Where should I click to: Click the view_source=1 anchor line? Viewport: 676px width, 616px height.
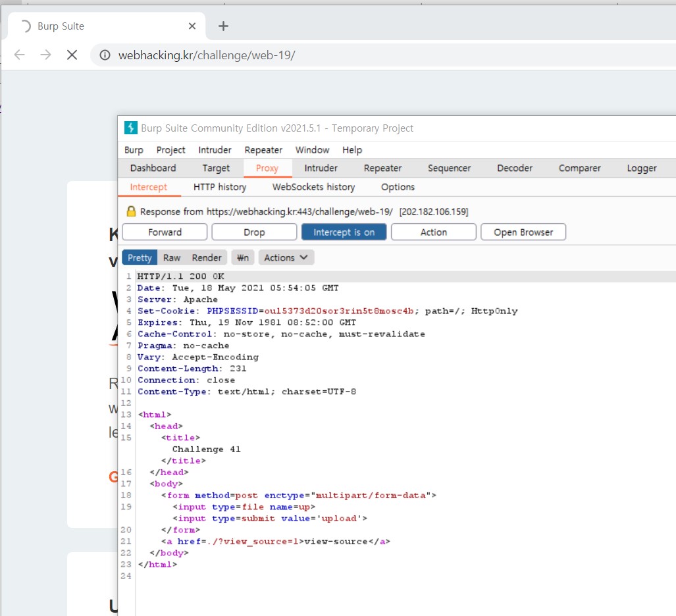click(276, 542)
